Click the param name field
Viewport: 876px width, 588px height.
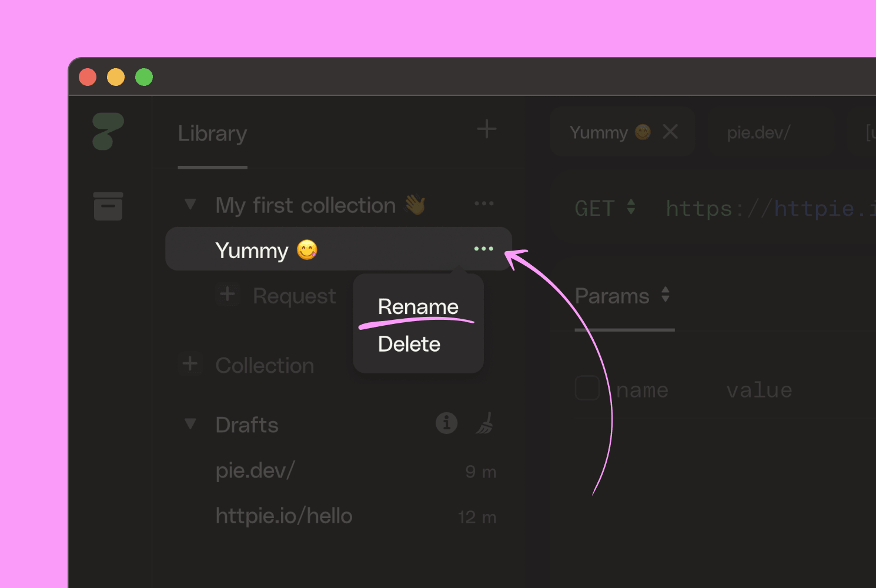642,390
